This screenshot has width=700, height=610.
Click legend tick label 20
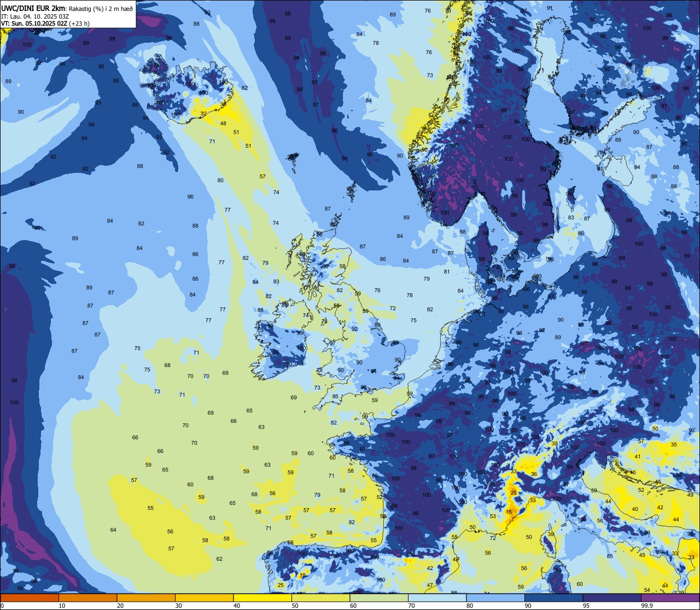point(120,606)
